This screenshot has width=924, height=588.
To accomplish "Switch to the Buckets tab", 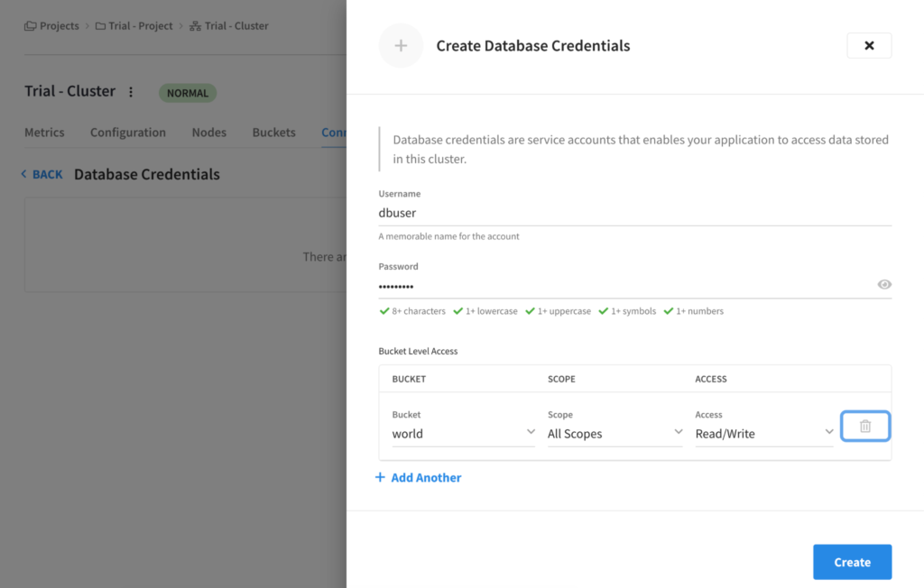I will (273, 133).
